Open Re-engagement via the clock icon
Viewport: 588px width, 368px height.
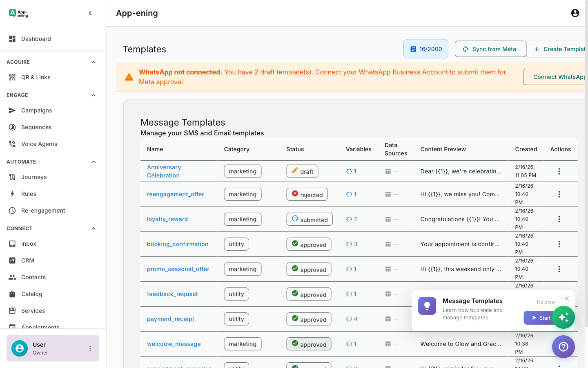pyautogui.click(x=12, y=210)
